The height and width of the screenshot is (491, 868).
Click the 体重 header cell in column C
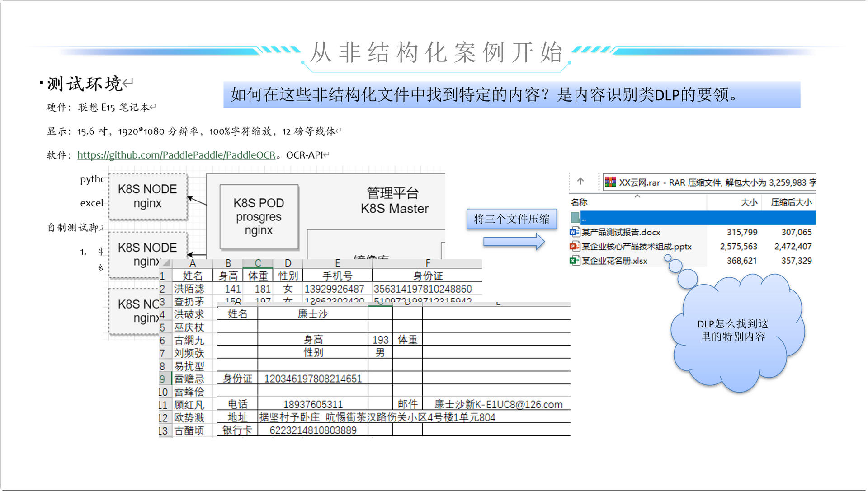pyautogui.click(x=258, y=276)
